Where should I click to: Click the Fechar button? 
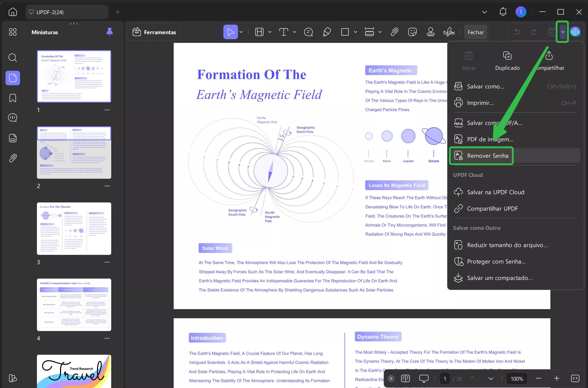click(475, 32)
